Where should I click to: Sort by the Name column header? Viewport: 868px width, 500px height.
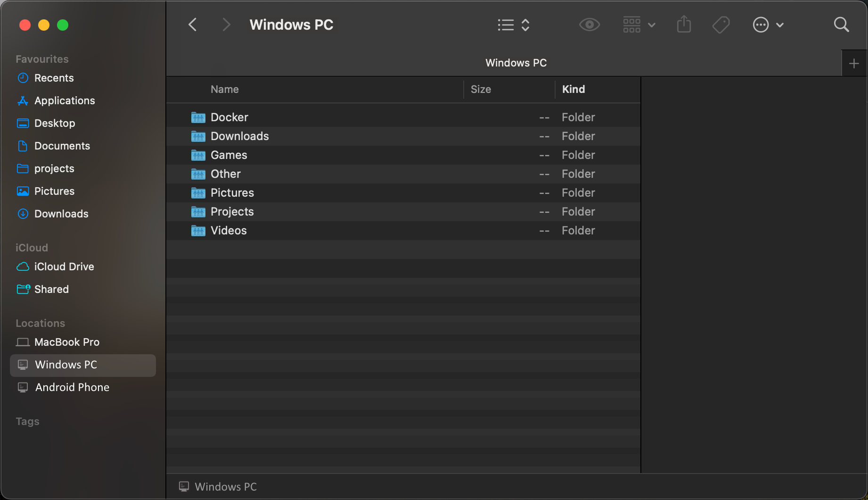[x=225, y=89]
